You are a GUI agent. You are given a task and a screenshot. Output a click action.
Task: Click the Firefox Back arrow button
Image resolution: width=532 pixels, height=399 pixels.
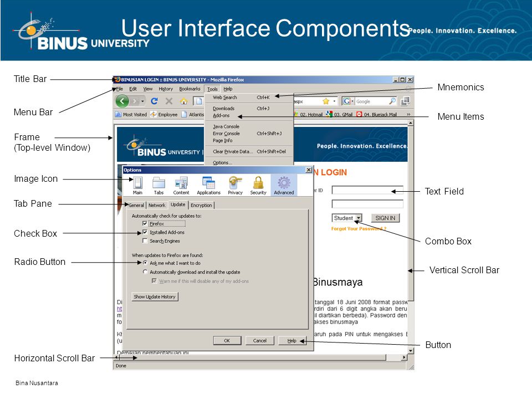(122, 101)
